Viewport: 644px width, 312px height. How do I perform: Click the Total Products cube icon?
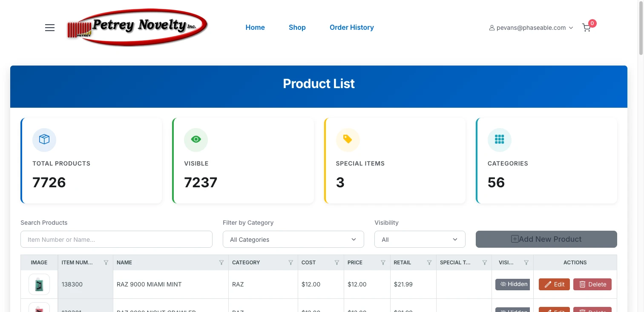(x=44, y=140)
